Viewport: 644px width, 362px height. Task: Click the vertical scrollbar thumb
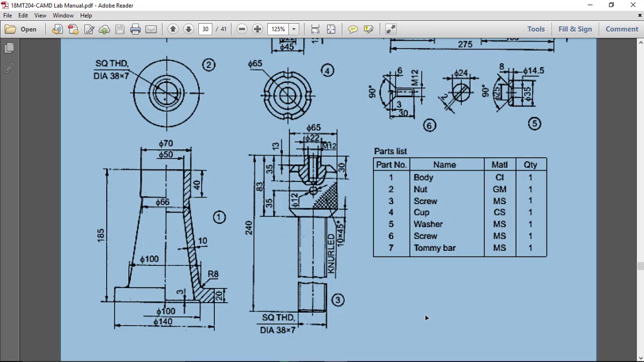tap(640, 266)
